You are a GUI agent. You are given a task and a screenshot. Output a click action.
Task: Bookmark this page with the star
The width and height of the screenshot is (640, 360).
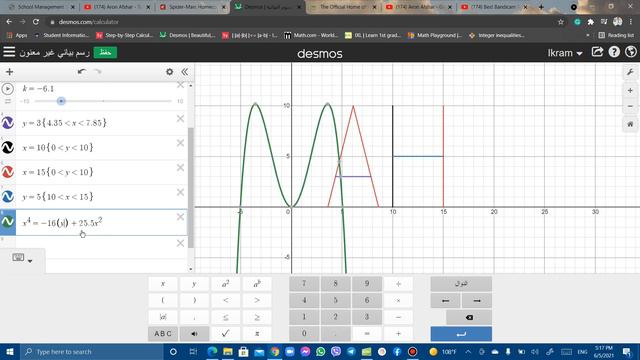tap(561, 22)
